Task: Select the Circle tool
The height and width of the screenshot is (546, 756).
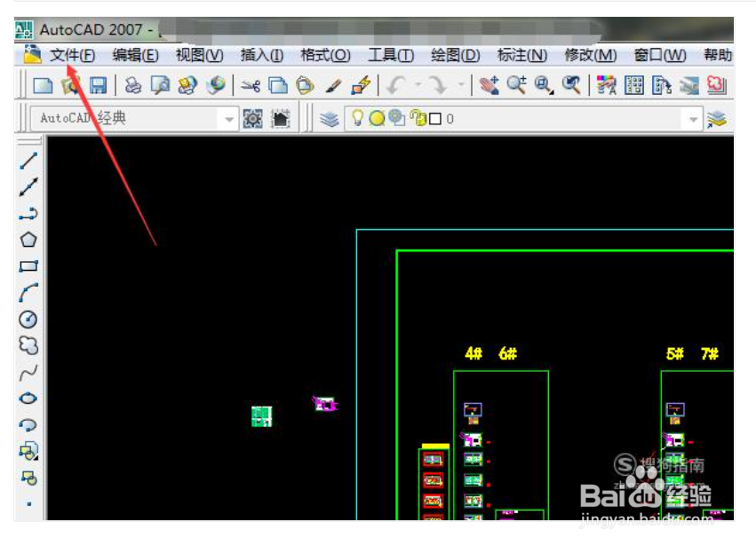Action: coord(28,319)
